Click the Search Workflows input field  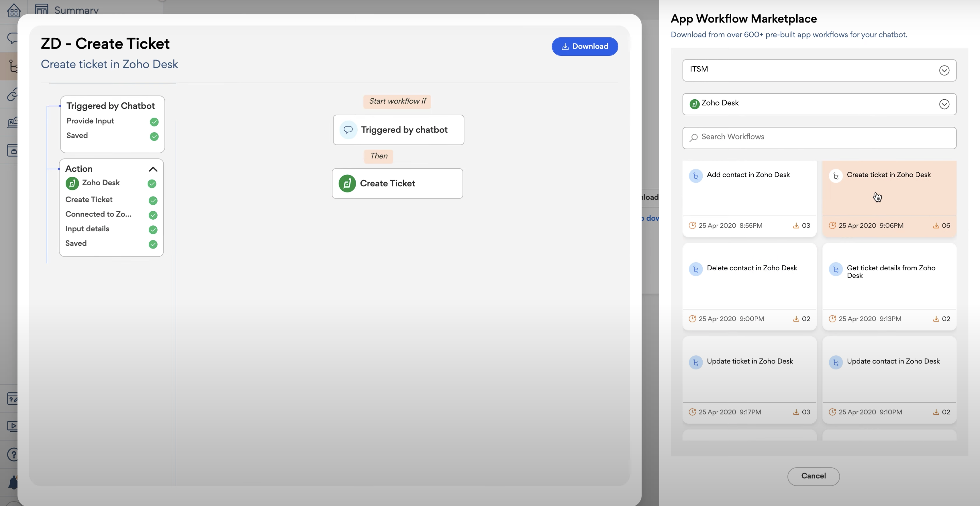click(x=819, y=138)
